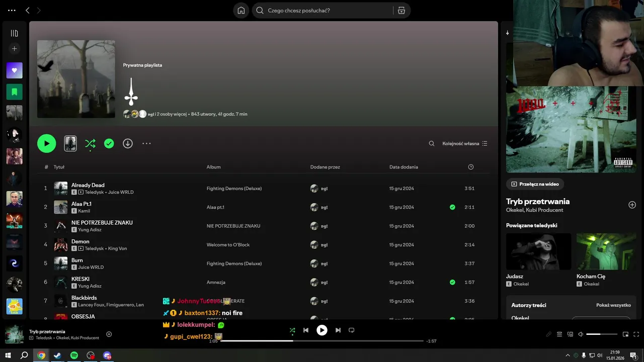Open the Browse icon in the search bar
This screenshot has width=644, height=362.
pyautogui.click(x=401, y=10)
